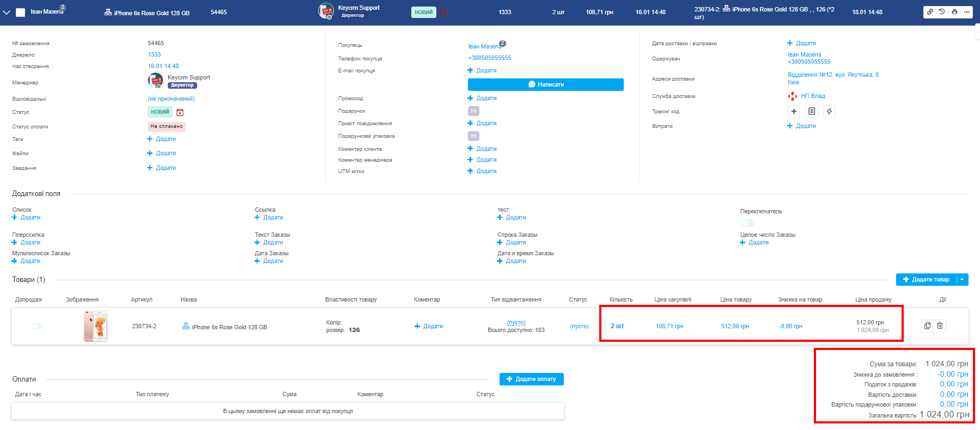
Task: Toggle the Допродаж switch for iPhone row
Action: [x=38, y=326]
